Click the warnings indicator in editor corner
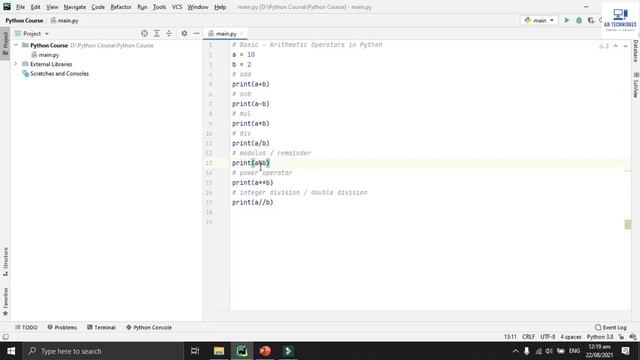This screenshot has width=640, height=360. (604, 46)
